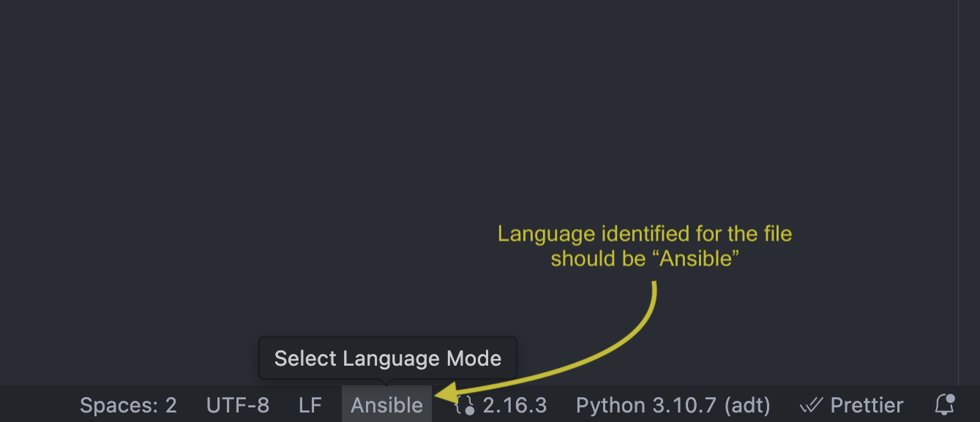Click the Ansible version braces icon
Image resolution: width=980 pixels, height=422 pixels.
click(x=464, y=405)
